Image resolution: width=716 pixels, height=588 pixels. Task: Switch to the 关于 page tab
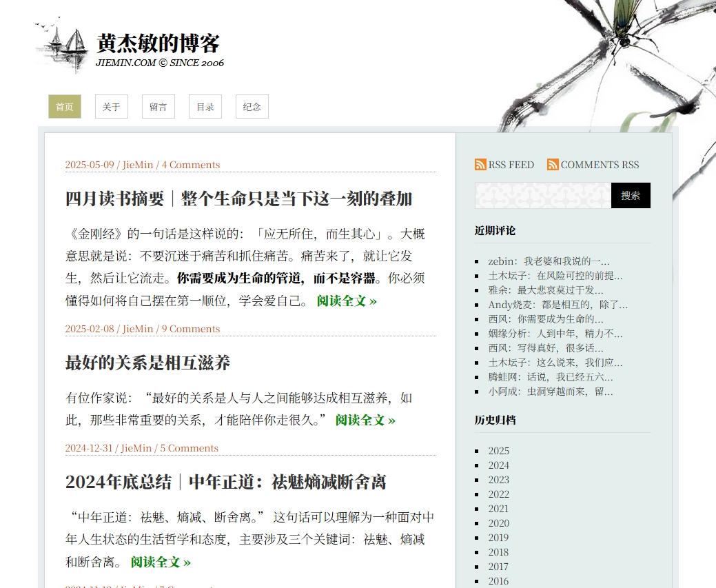point(111,106)
